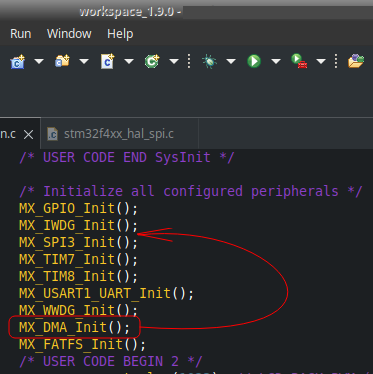373x374 pixels.
Task: Click the Initialize all configured peripherals comment
Action: (191, 191)
